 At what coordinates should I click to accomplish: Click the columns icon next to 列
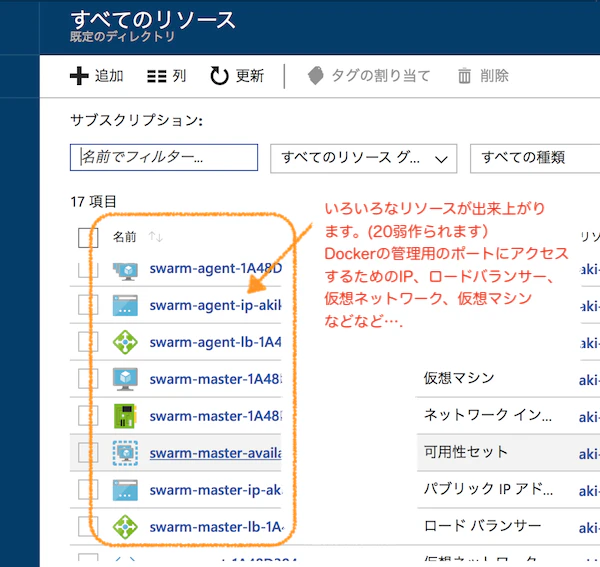coord(157,76)
